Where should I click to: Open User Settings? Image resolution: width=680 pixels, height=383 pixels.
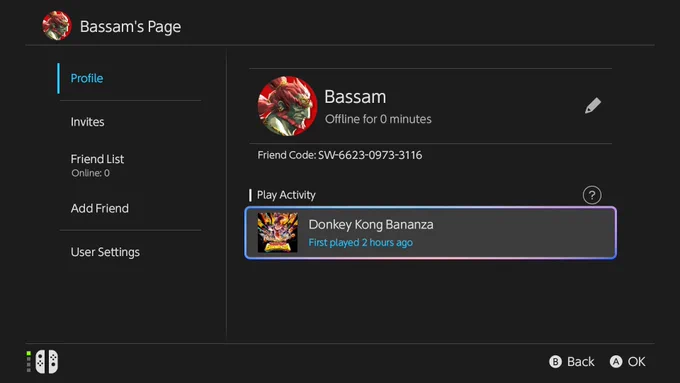[x=105, y=252]
